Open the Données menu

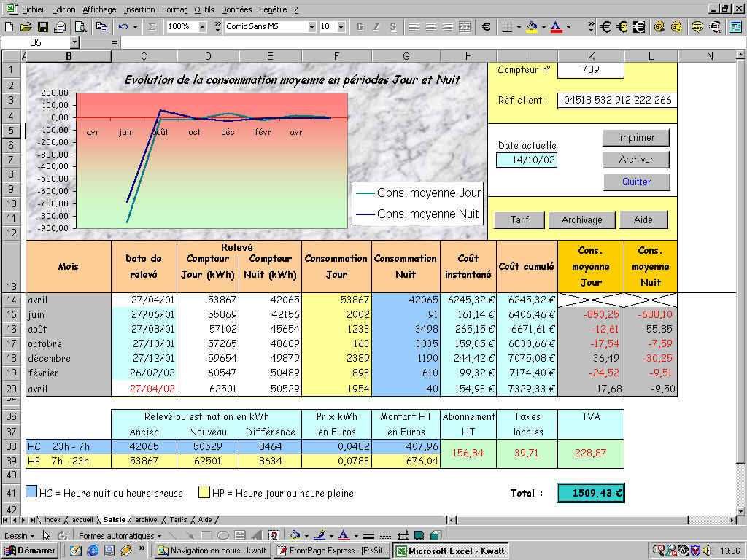[x=236, y=9]
